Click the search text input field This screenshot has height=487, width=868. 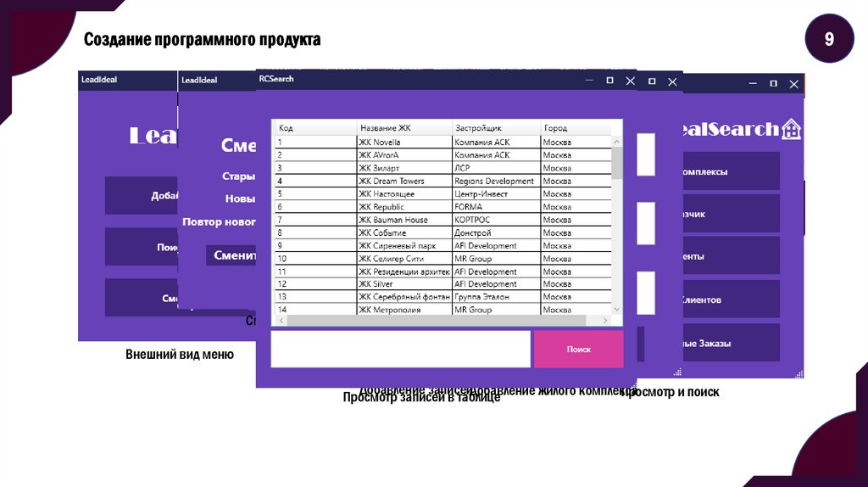coord(400,349)
